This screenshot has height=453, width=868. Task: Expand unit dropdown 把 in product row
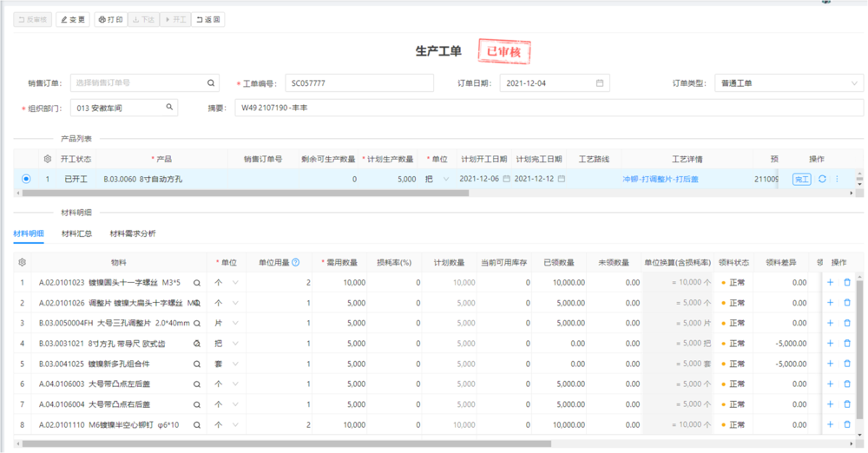[x=446, y=179]
